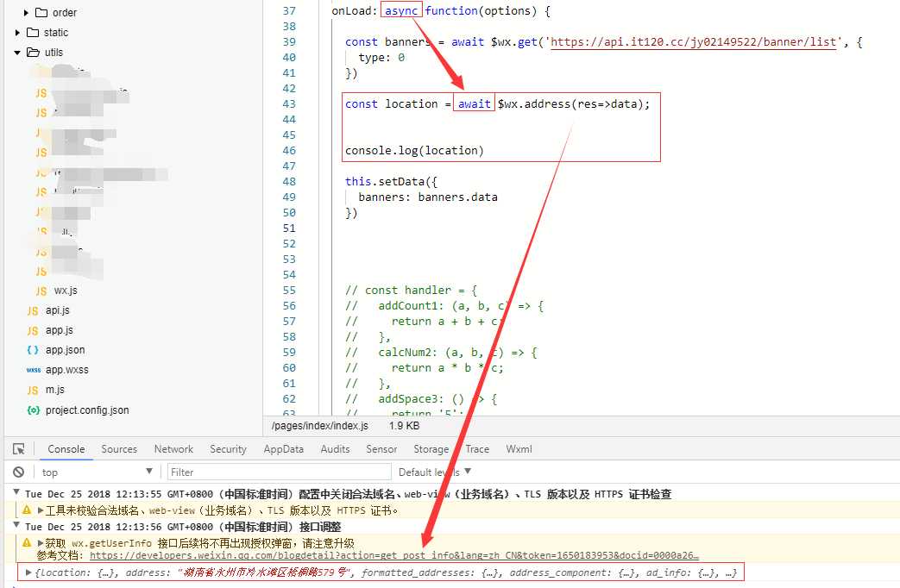Viewport: 900px width, 588px height.
Task: Open the Security tab
Action: point(228,449)
